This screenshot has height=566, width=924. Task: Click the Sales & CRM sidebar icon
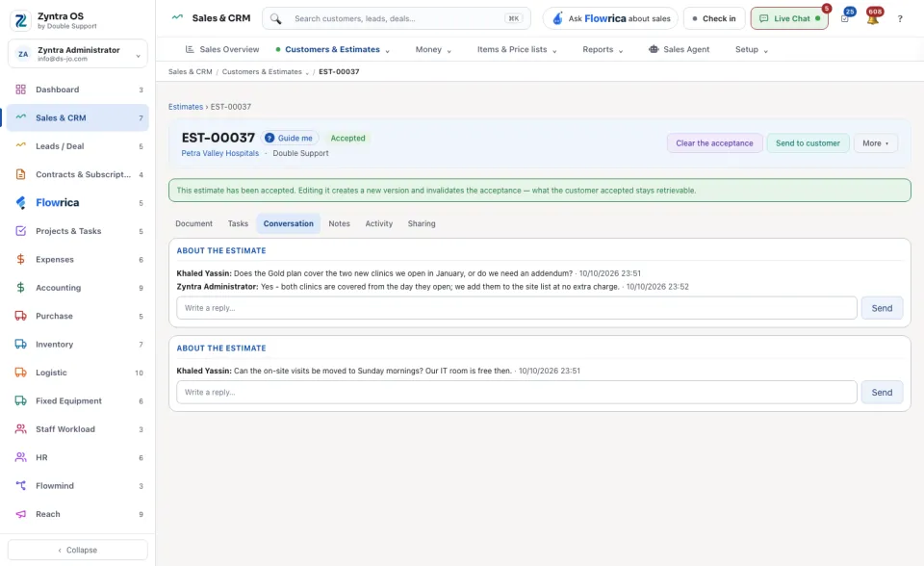[x=20, y=117]
